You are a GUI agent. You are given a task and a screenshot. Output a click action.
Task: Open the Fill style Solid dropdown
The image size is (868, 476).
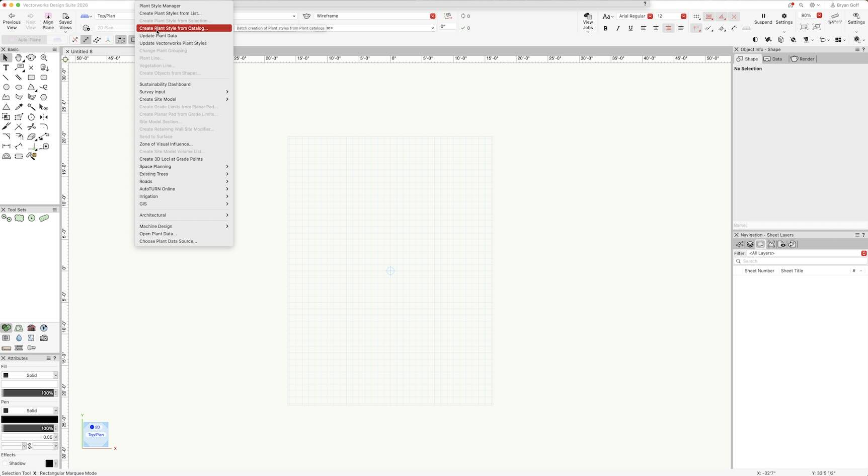(32, 375)
